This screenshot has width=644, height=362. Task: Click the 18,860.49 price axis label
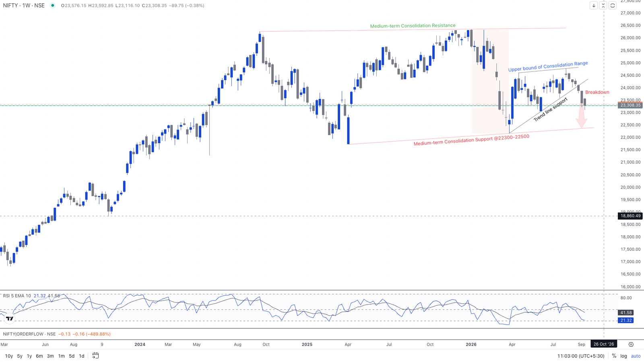(x=630, y=216)
